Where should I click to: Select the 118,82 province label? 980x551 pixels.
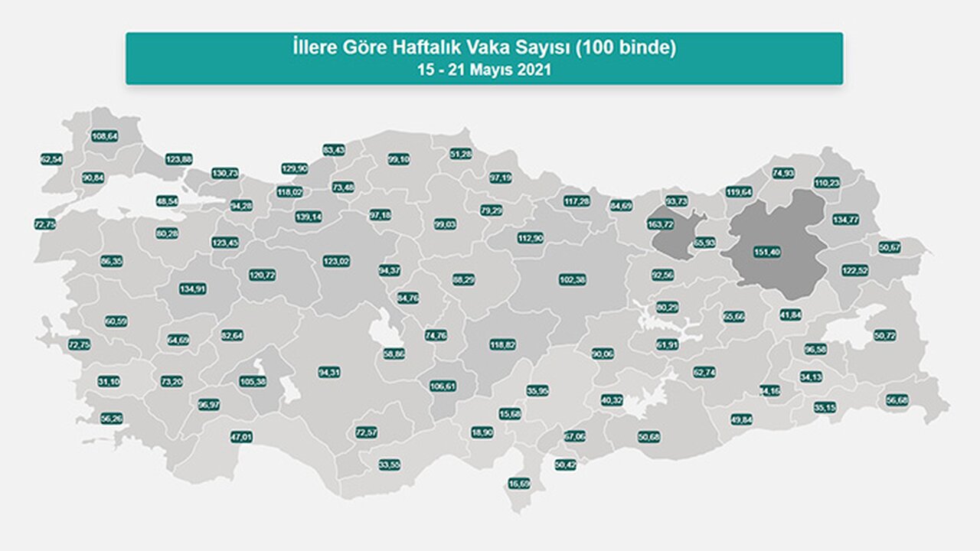pos(502,345)
